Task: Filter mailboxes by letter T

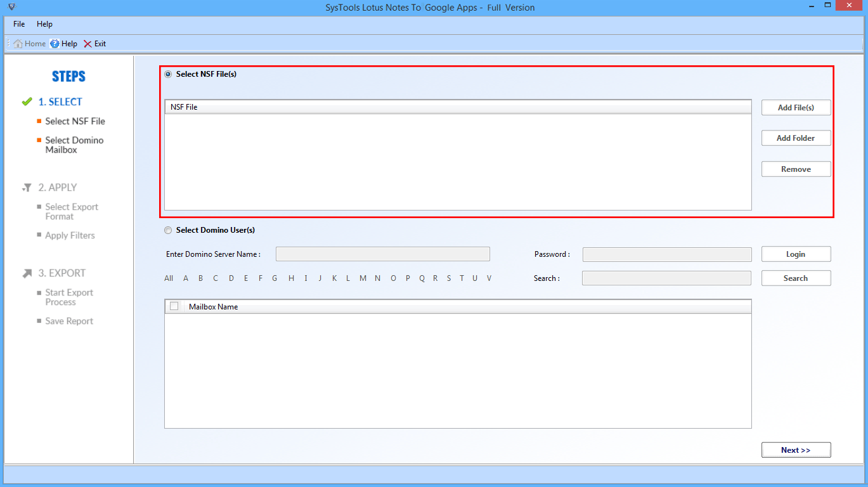Action: (x=462, y=278)
